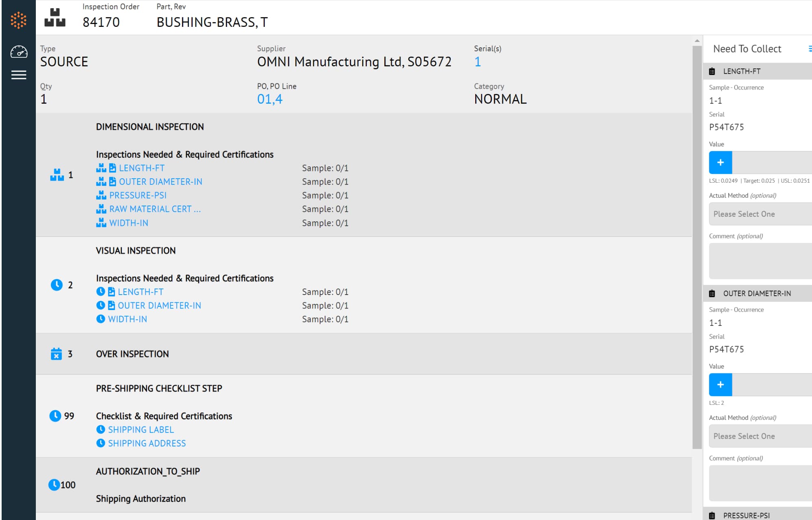Expand the Need To Collect list options icon
Image resolution: width=812 pixels, height=520 pixels.
tap(810, 49)
